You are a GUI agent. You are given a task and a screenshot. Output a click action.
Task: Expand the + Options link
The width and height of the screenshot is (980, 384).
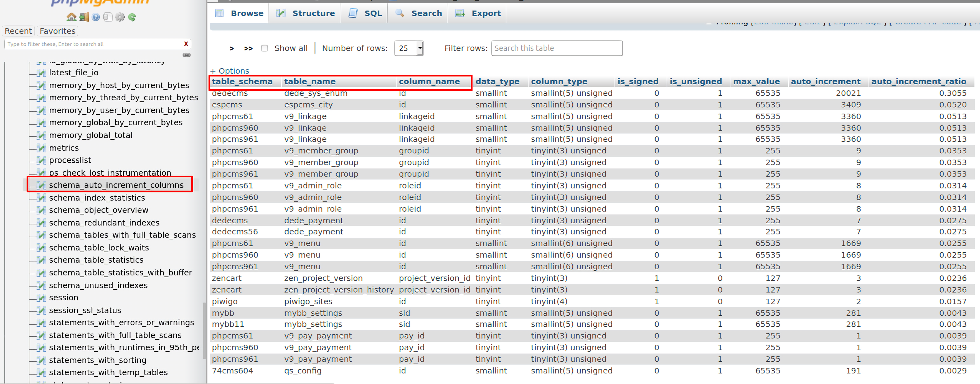(x=229, y=71)
